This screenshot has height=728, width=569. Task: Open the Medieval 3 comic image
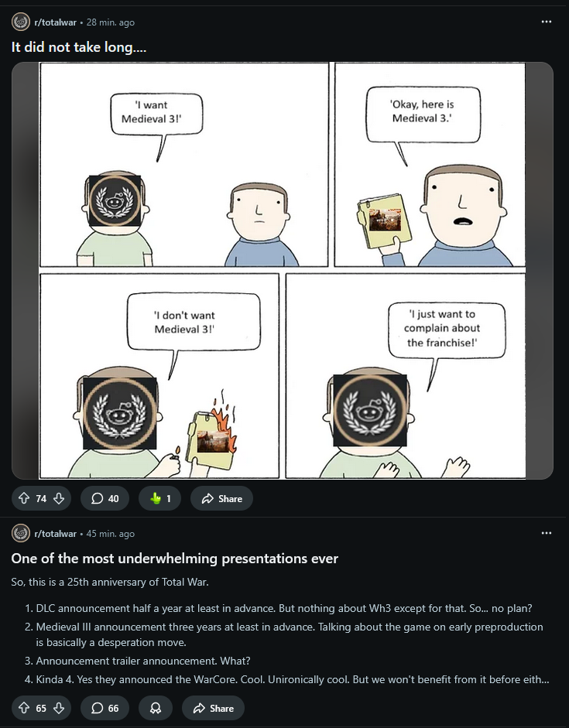pos(283,270)
